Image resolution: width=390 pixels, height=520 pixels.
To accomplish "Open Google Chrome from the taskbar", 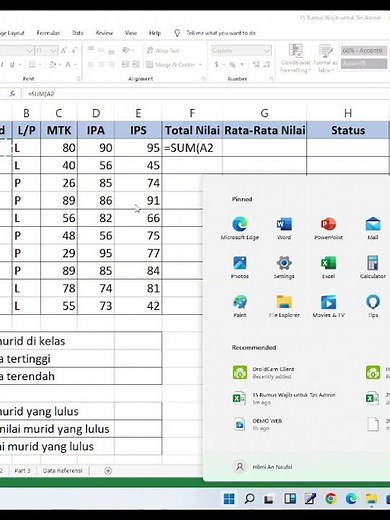I will click(x=331, y=499).
